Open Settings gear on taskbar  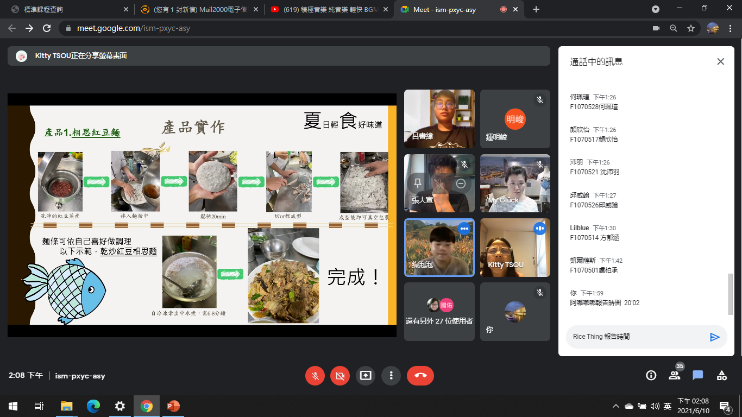pos(120,406)
